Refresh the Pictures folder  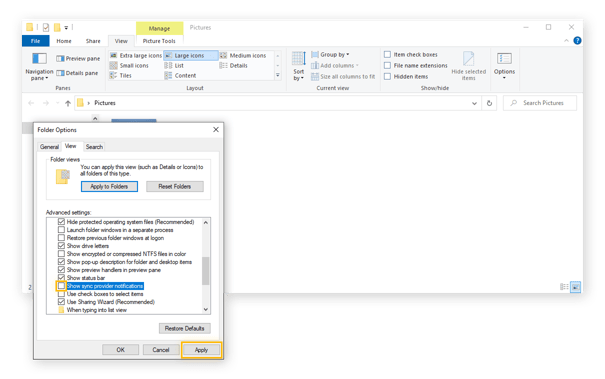[489, 103]
